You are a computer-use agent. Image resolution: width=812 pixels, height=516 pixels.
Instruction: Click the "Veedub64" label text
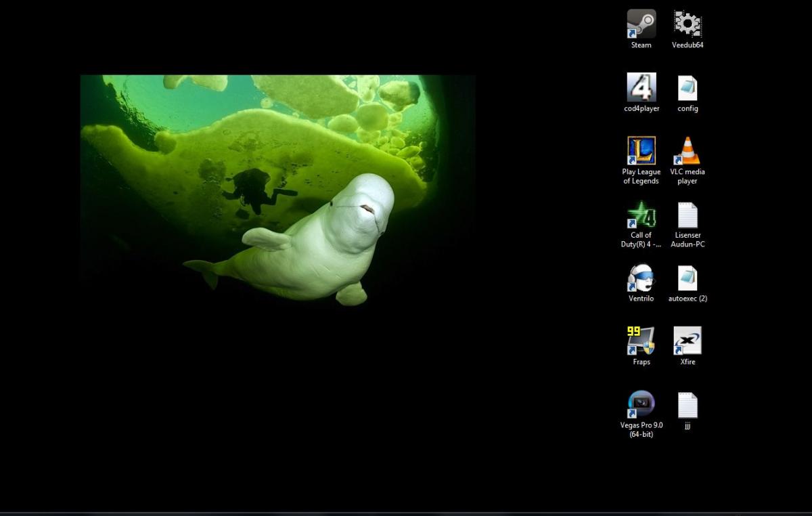click(687, 45)
